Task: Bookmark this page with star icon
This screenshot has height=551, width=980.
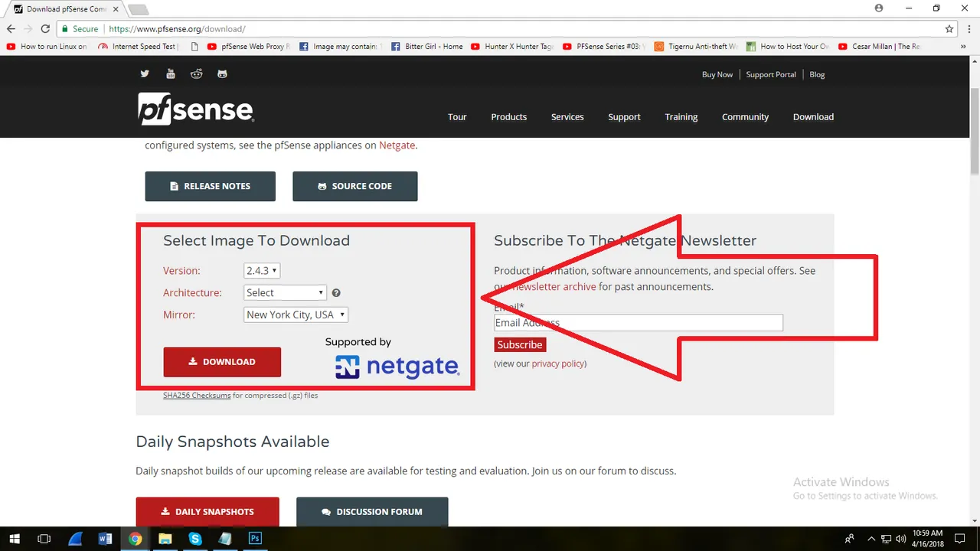Action: pyautogui.click(x=949, y=29)
